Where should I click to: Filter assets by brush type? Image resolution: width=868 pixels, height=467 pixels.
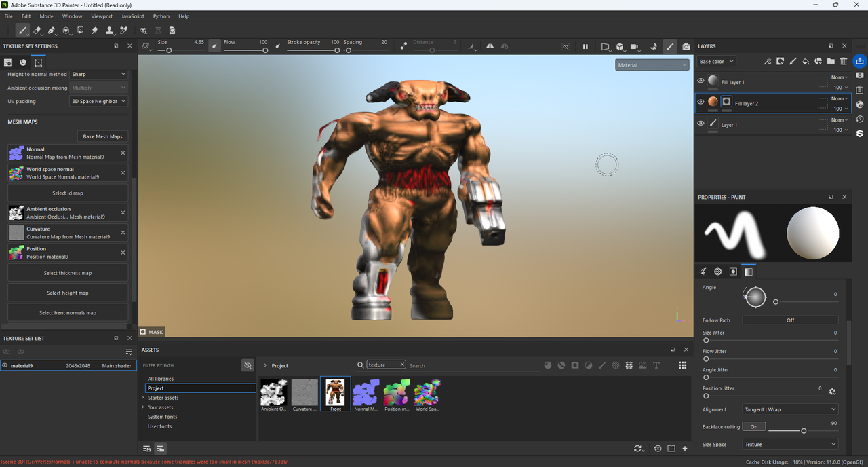click(602, 365)
